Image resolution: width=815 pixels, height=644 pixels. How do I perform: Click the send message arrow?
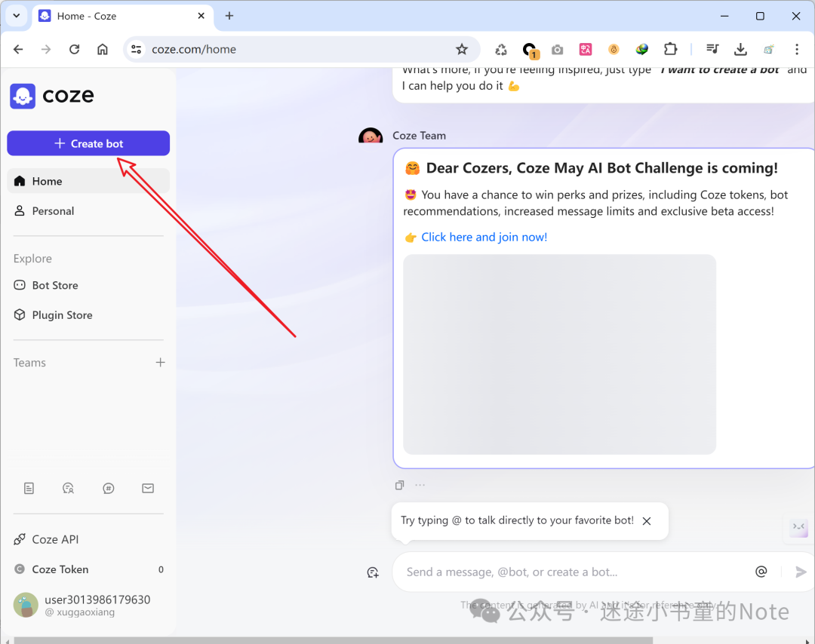[x=801, y=572]
